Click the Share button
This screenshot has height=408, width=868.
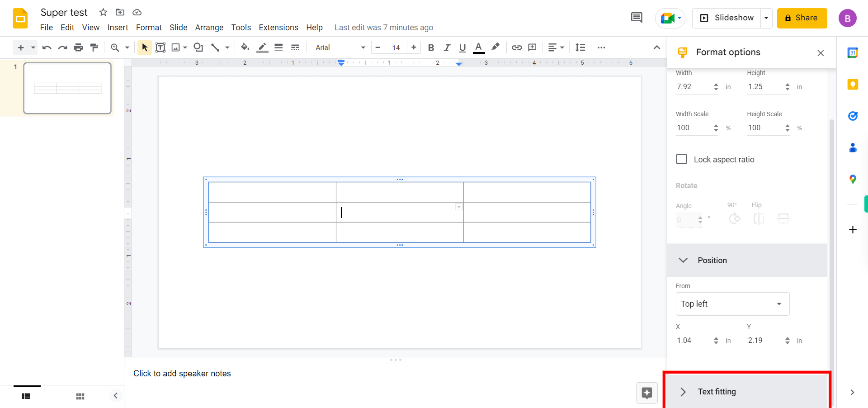click(802, 18)
